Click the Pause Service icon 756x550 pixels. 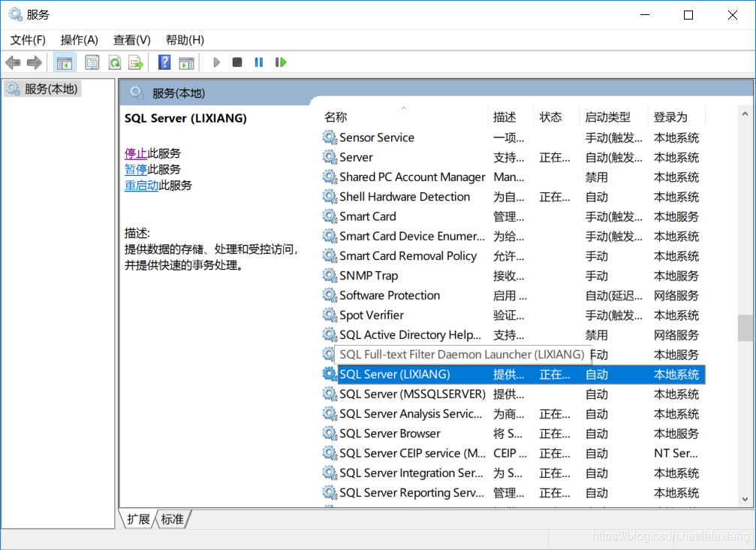(259, 62)
